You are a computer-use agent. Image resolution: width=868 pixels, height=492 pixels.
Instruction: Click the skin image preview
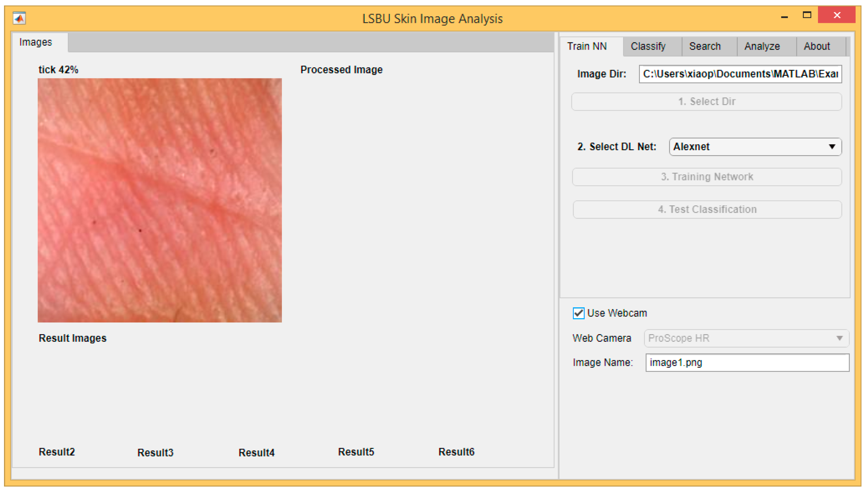click(x=160, y=200)
